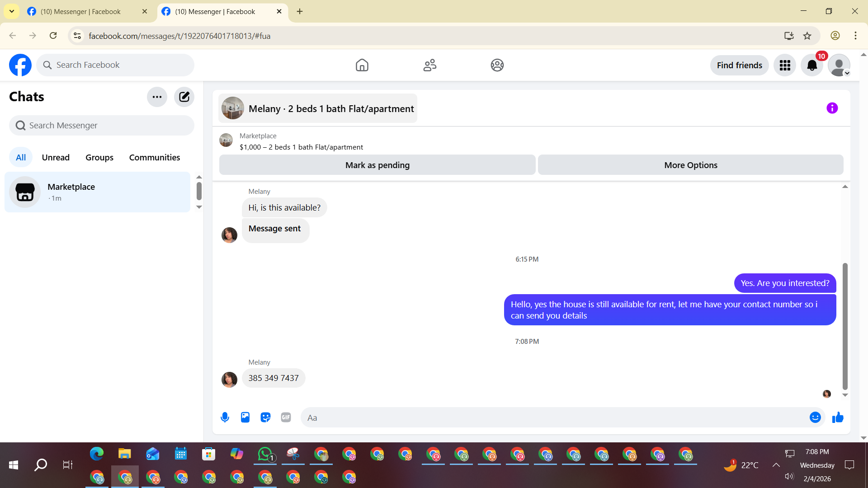Open Chats options three-dot menu
Screen dimensions: 868x488
157,97
